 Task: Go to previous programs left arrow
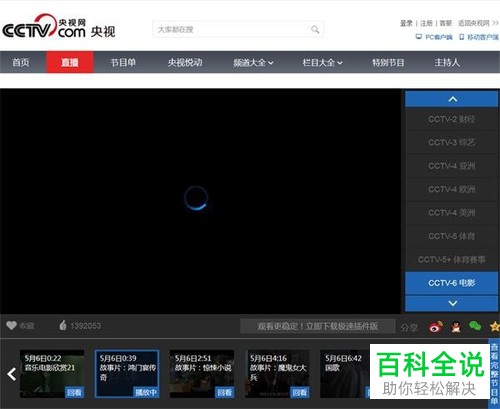pos(12,374)
